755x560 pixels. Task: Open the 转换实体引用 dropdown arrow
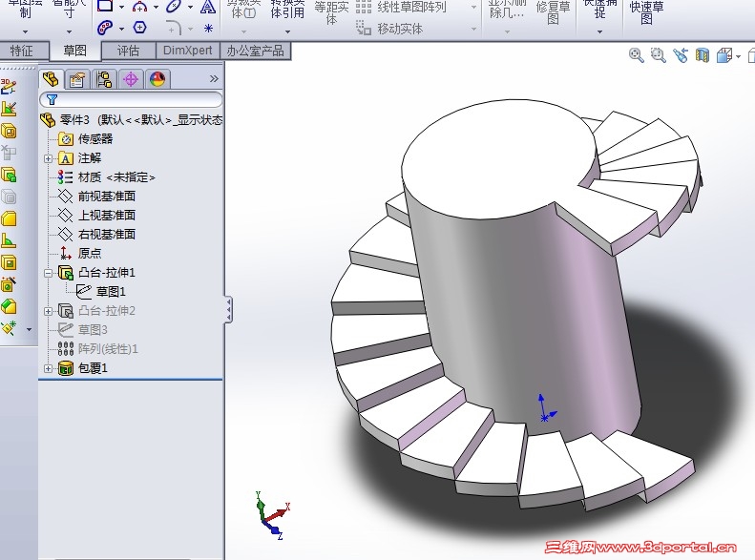click(287, 32)
